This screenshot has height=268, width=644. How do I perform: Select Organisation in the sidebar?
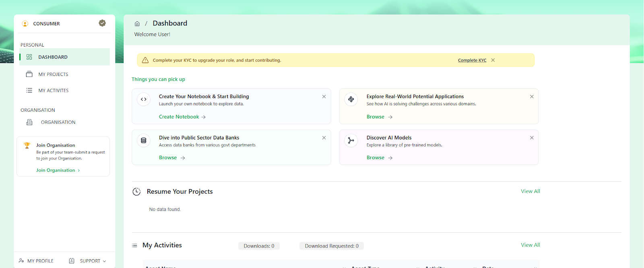[58, 122]
